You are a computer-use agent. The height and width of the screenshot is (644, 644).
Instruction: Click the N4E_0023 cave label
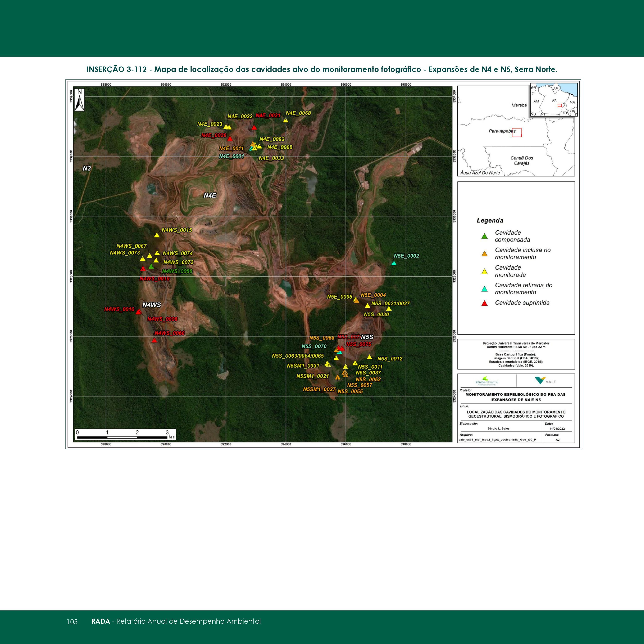[210, 124]
